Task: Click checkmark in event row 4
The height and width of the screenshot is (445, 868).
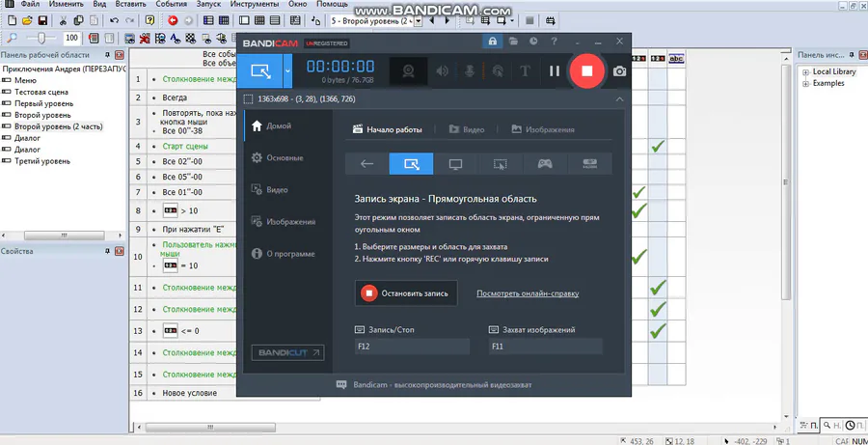Action: click(658, 147)
